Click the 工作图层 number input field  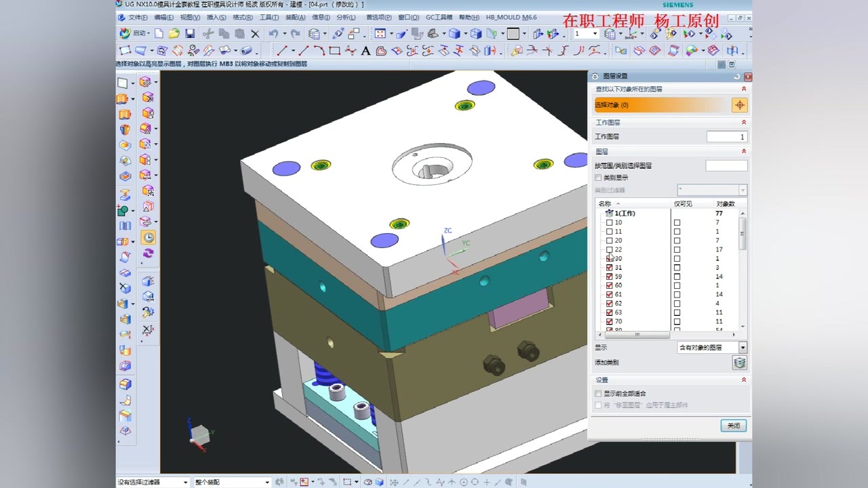[726, 137]
